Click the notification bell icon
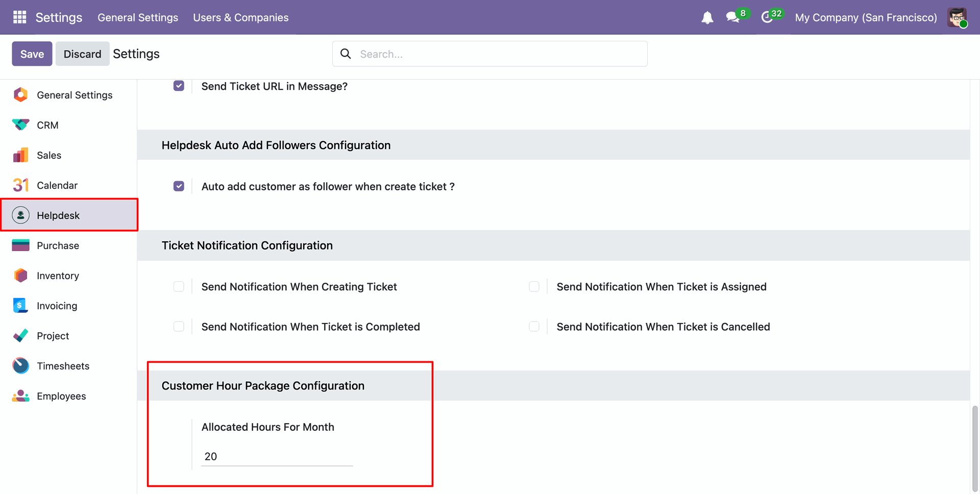 tap(707, 18)
